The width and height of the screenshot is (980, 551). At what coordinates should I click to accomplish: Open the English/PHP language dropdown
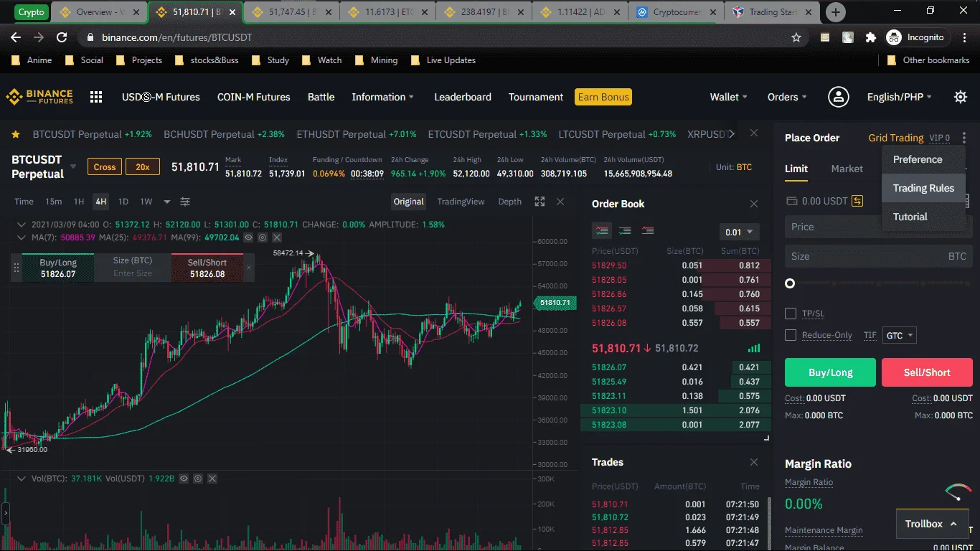900,97
